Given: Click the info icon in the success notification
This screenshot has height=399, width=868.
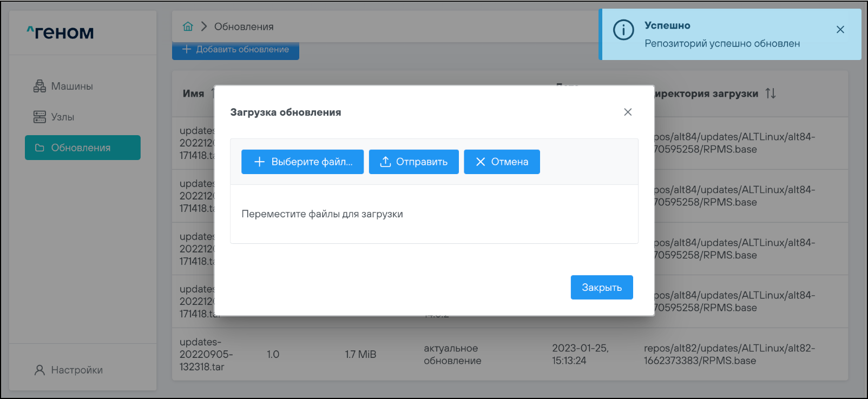Looking at the screenshot, I should [623, 30].
